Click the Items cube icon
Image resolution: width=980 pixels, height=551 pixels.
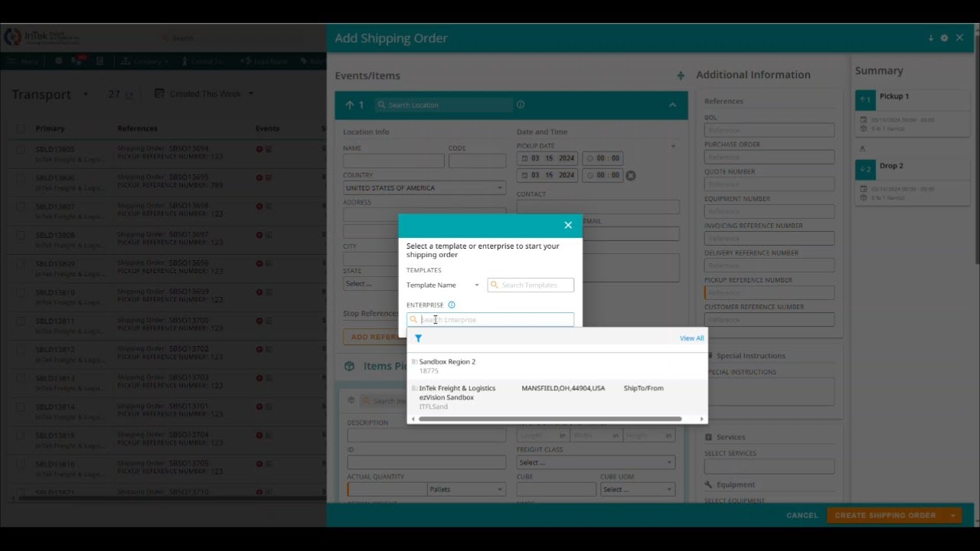(x=349, y=367)
